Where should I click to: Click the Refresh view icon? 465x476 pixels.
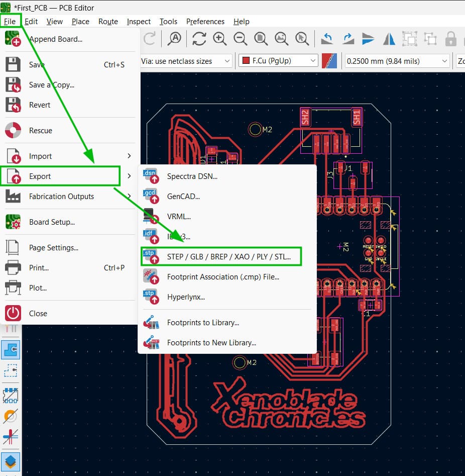(x=199, y=39)
